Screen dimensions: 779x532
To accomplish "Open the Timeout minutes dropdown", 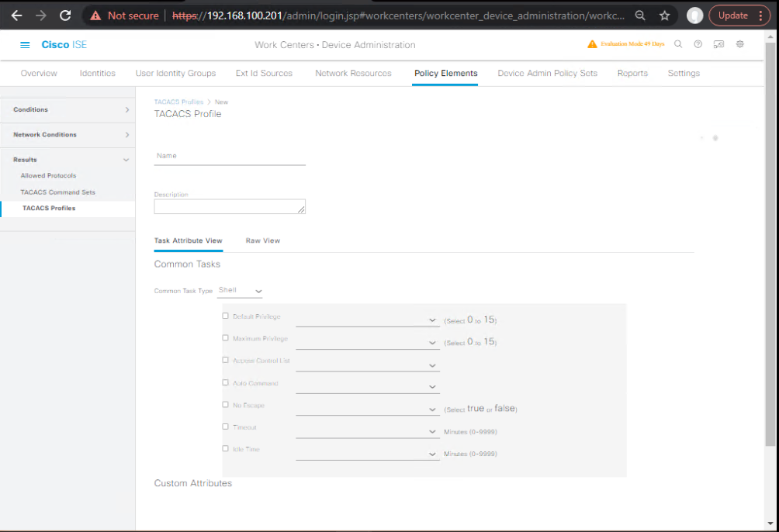I will [368, 431].
